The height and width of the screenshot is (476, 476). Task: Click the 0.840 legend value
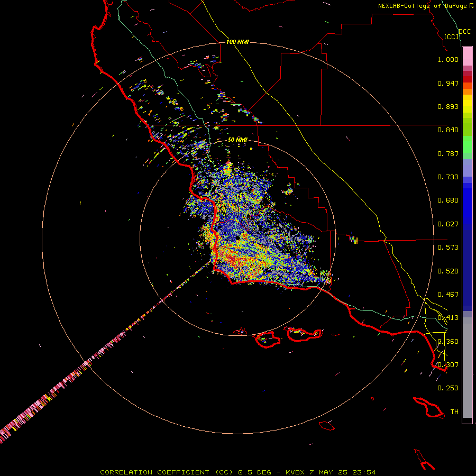coord(448,130)
